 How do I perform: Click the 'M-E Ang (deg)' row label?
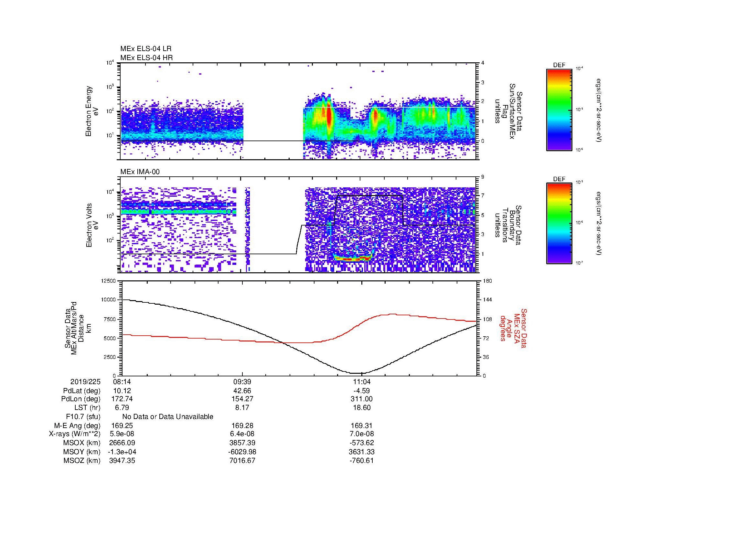[x=77, y=425]
